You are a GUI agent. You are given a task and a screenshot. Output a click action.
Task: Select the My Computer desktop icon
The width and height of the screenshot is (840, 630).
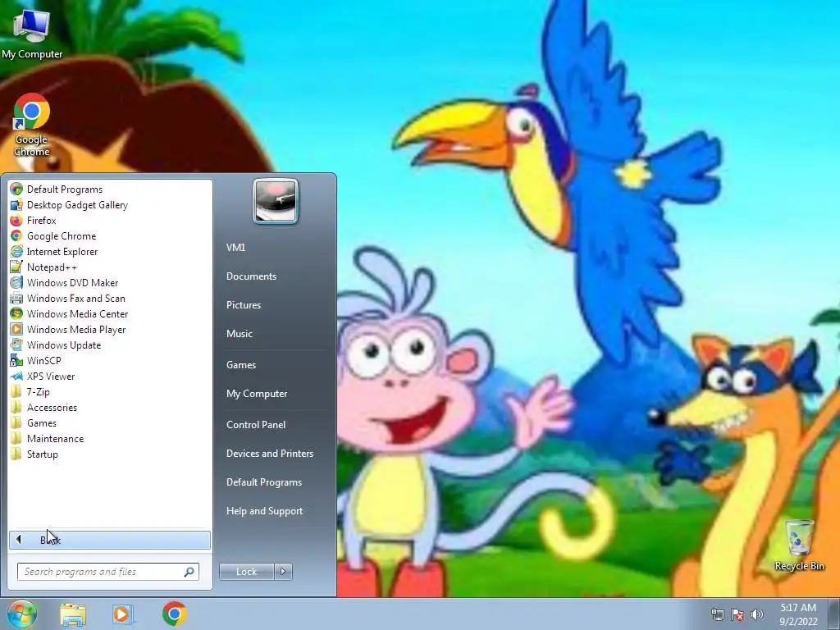click(x=32, y=34)
